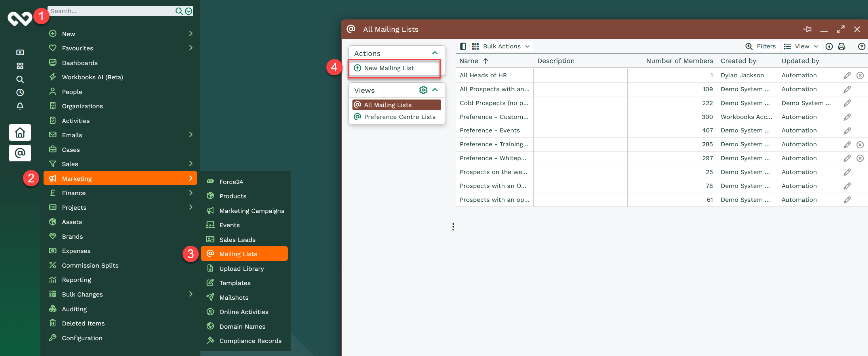This screenshot has height=356, width=868.
Task: Select Mailshots in the Marketing submenu
Action: coord(234,297)
